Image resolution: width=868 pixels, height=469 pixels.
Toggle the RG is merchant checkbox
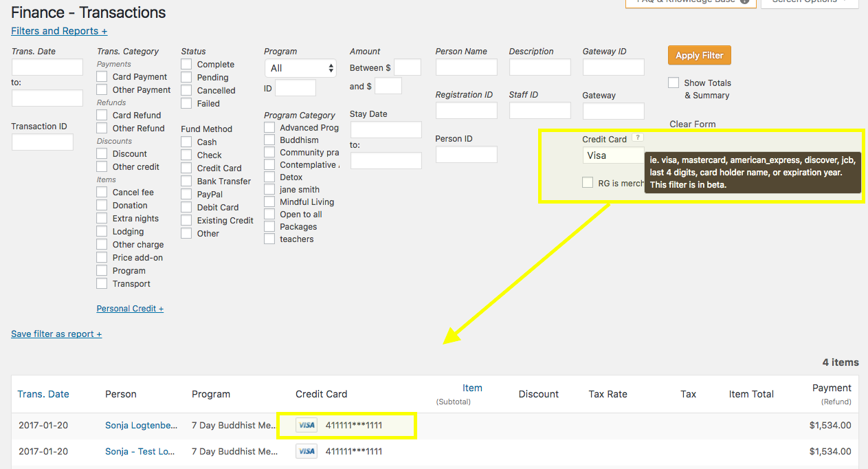point(588,182)
